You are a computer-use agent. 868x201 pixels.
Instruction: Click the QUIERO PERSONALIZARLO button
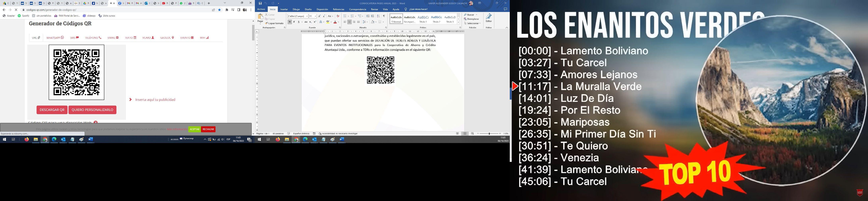coord(92,110)
